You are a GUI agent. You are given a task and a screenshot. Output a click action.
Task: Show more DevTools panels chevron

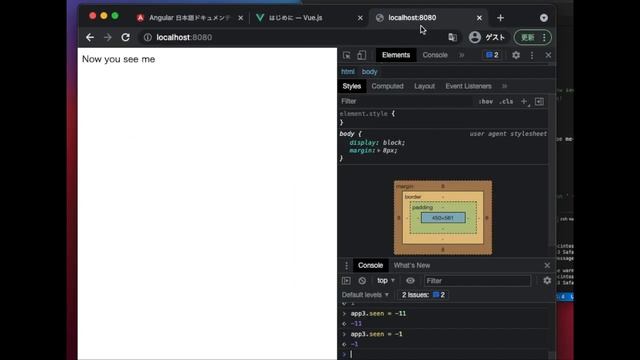[462, 55]
